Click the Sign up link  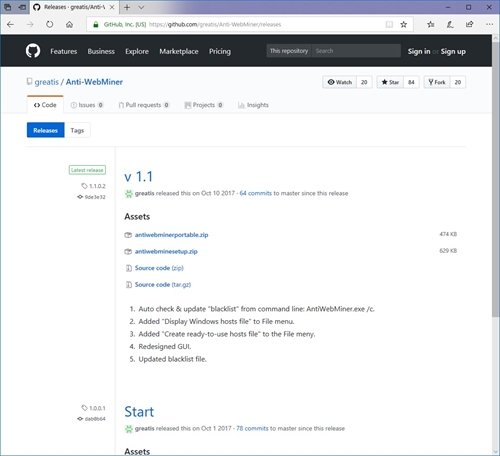coord(453,51)
